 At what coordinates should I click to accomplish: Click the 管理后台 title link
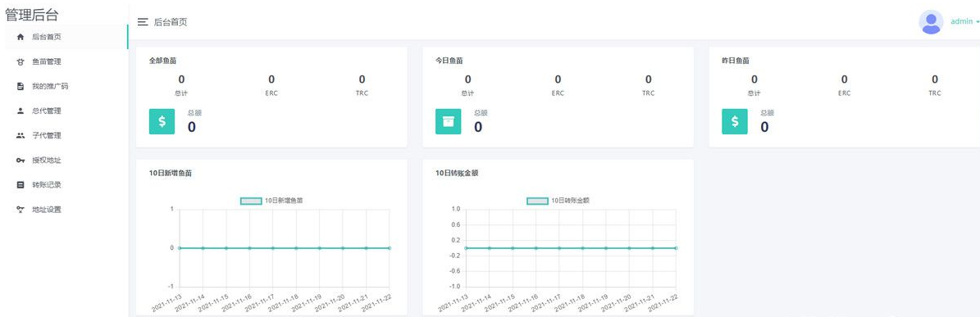click(x=32, y=16)
